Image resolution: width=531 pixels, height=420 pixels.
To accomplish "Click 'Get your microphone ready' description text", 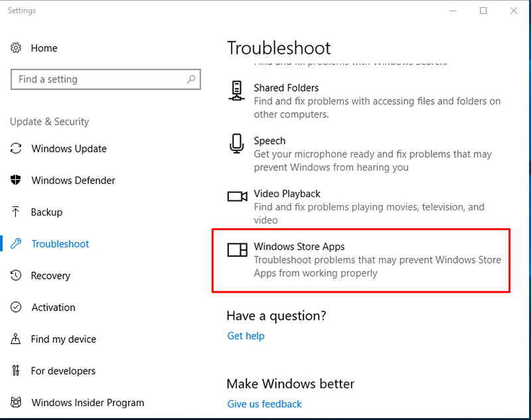I will tap(373, 161).
